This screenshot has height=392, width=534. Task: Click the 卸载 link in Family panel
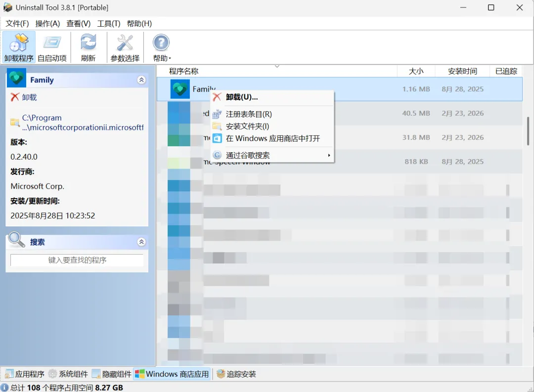(x=29, y=97)
